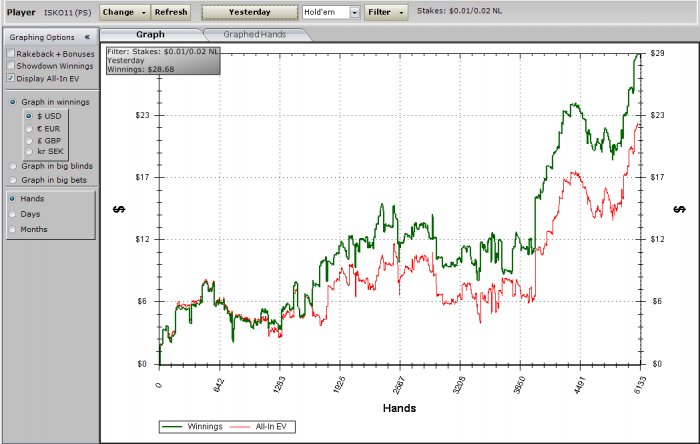This screenshot has width=700, height=444.
Task: Switch to the Graphed Hands tab
Action: point(254,34)
